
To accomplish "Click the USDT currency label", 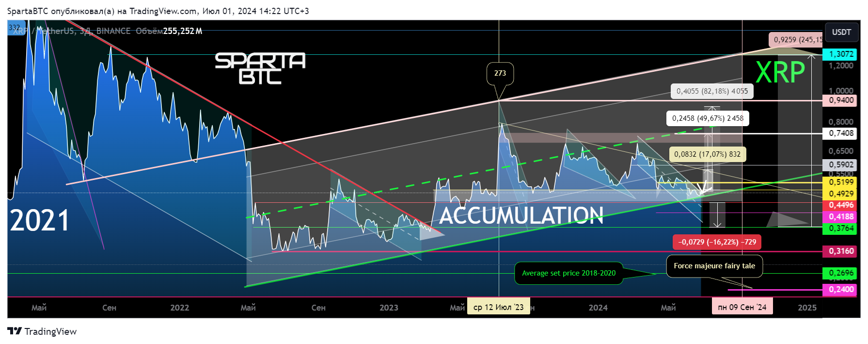I will [841, 32].
